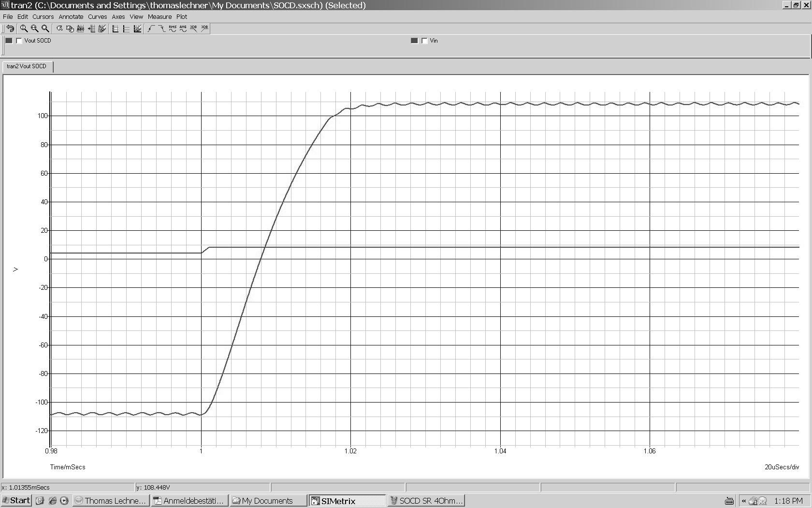Click the grid with eraser icon
The height and width of the screenshot is (508, 812).
click(102, 29)
